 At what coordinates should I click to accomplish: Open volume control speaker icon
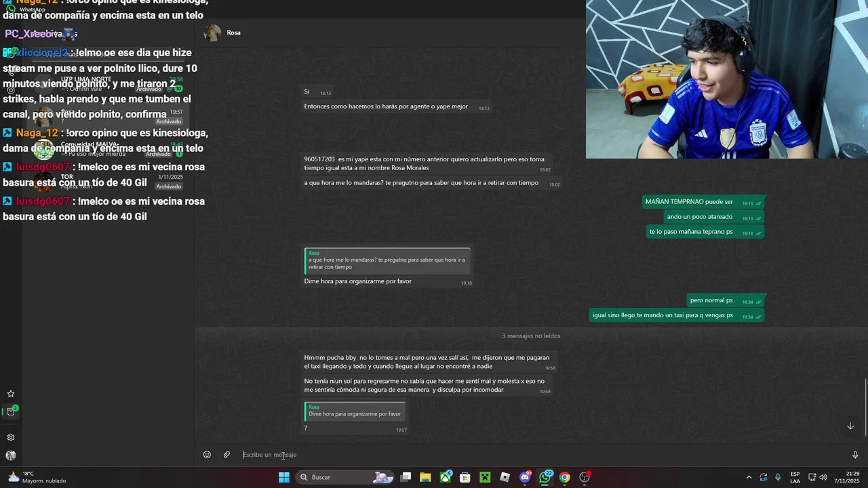(x=823, y=477)
